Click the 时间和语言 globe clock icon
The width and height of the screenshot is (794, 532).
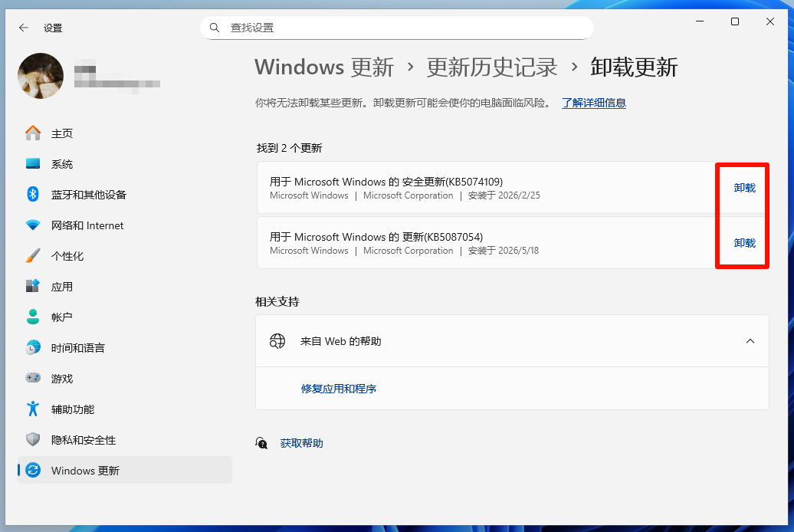click(x=33, y=347)
